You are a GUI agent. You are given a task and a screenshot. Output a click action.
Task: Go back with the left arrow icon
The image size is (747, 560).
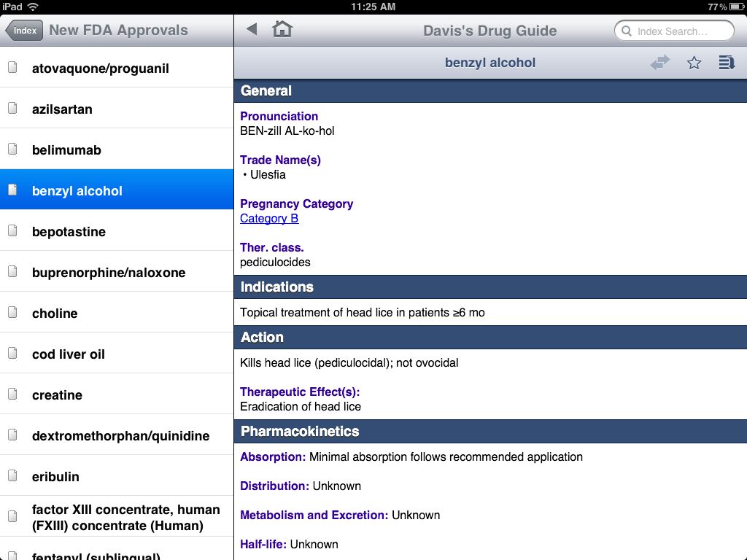(252, 29)
